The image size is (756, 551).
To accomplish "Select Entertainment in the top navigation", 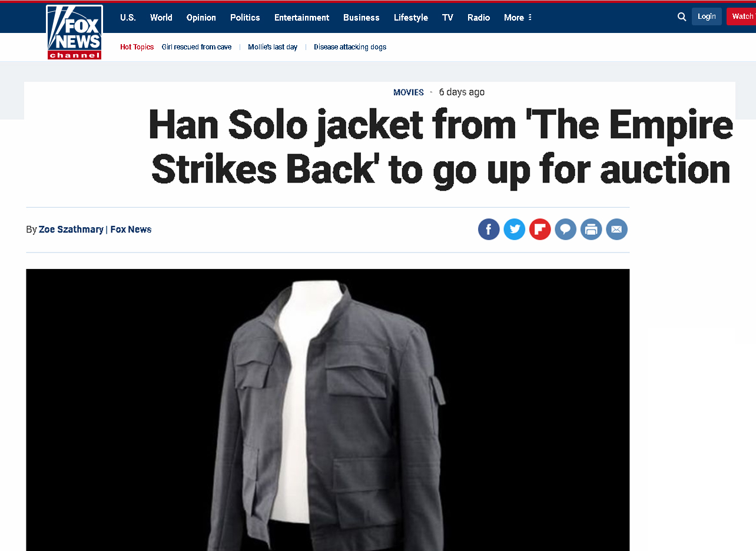I will 301,18.
